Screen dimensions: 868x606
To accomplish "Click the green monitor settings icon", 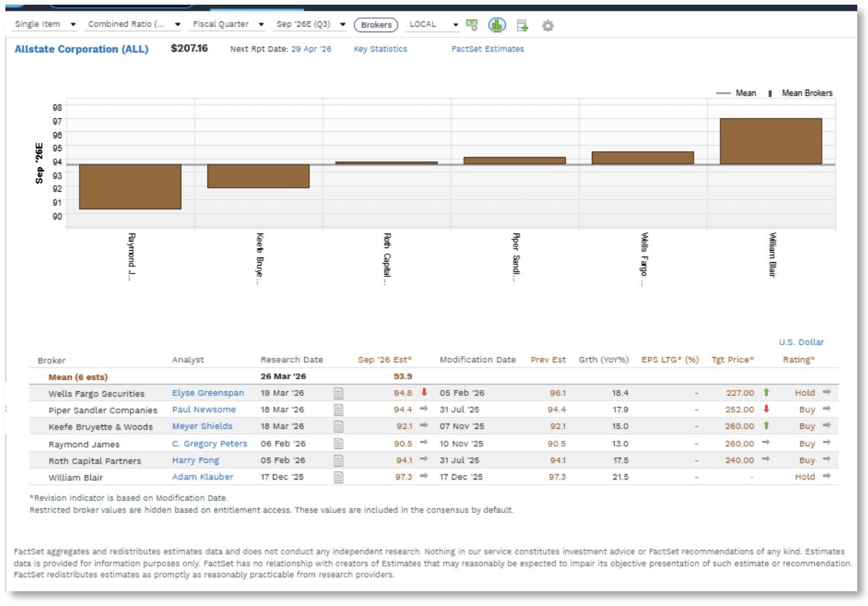I will (472, 25).
